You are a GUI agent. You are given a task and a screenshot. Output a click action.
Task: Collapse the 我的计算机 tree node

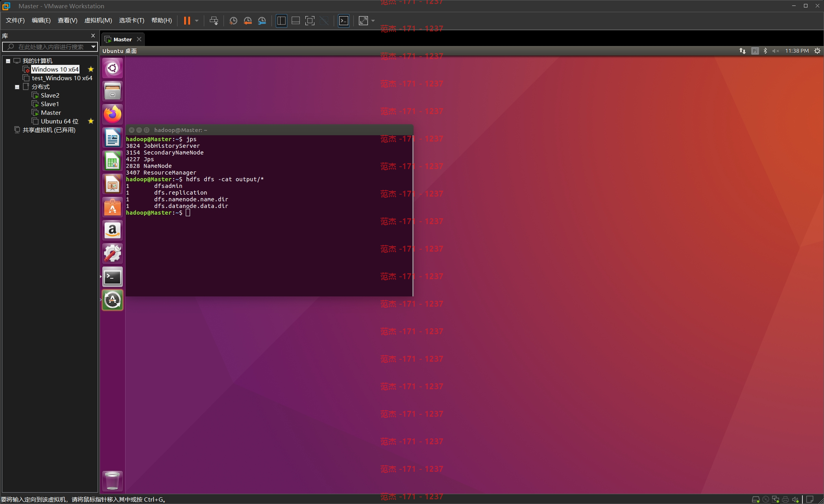pyautogui.click(x=8, y=61)
